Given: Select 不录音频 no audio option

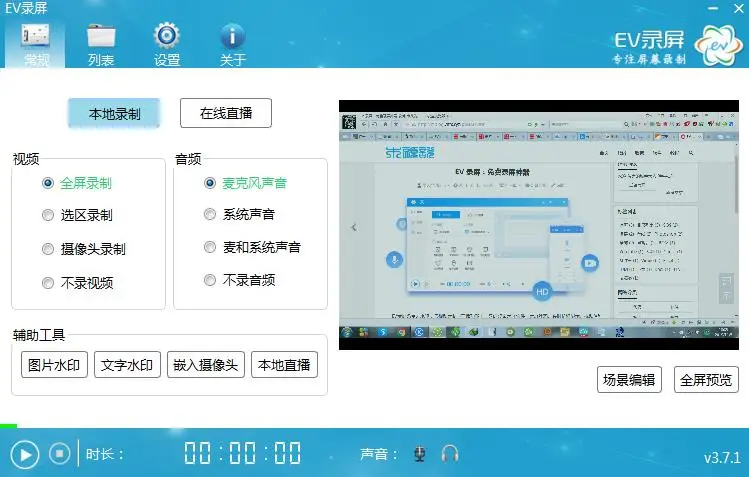Looking at the screenshot, I should [239, 280].
